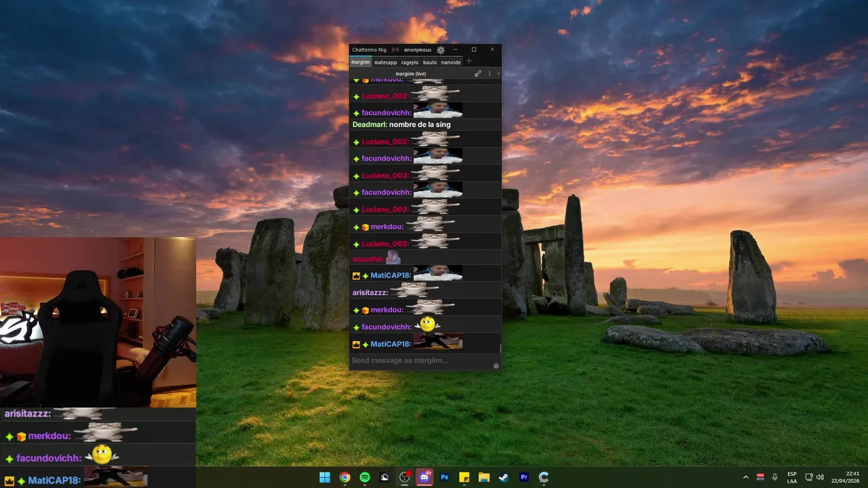Open the black-and-white app icon next to Spotify

point(384,477)
